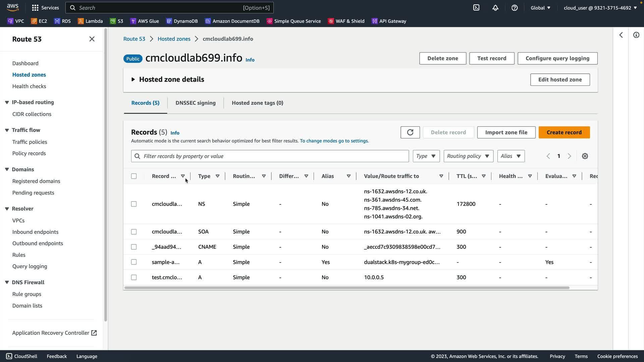
Task: Open the Lambda shortcut in favorites bar
Action: point(90,21)
